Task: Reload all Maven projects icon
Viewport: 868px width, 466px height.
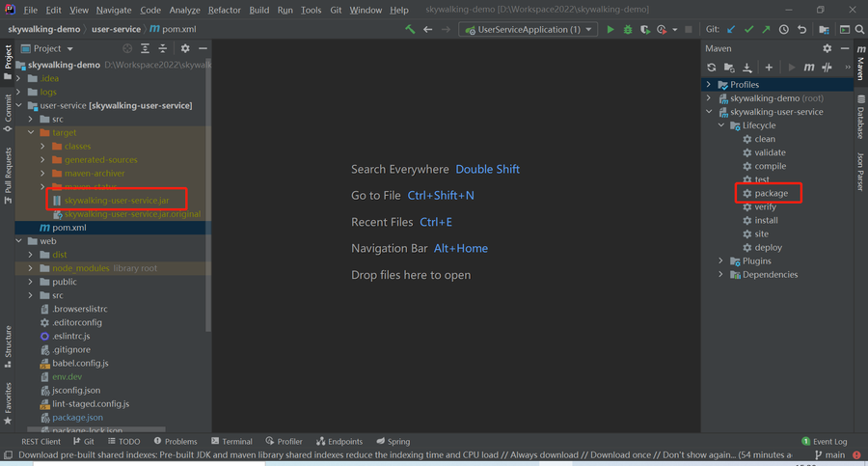Action: coord(712,68)
